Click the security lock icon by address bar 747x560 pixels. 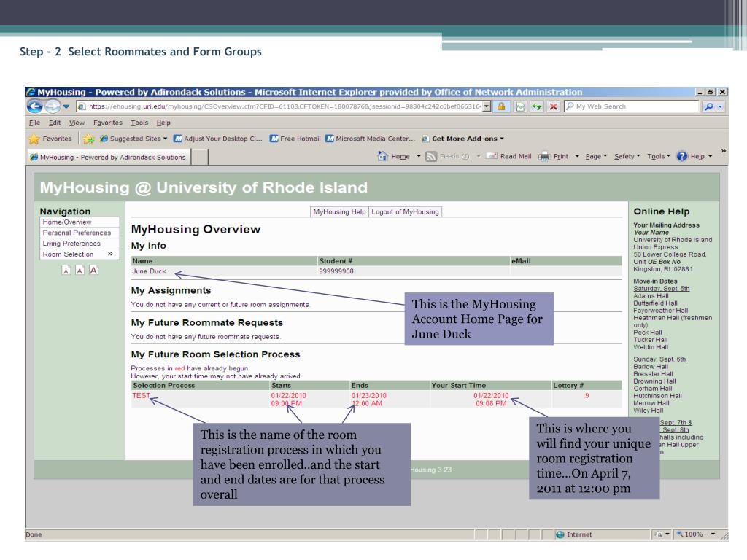pyautogui.click(x=501, y=106)
